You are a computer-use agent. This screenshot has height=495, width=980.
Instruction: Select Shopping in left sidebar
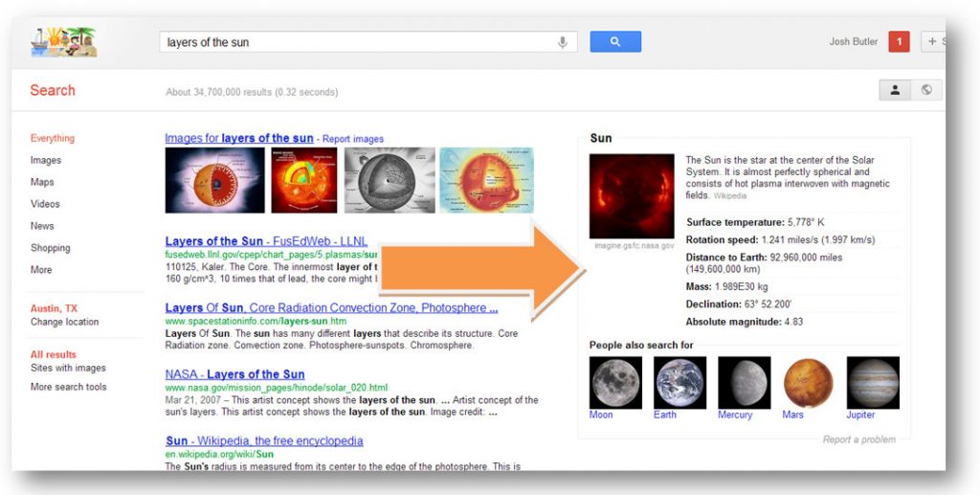[50, 248]
